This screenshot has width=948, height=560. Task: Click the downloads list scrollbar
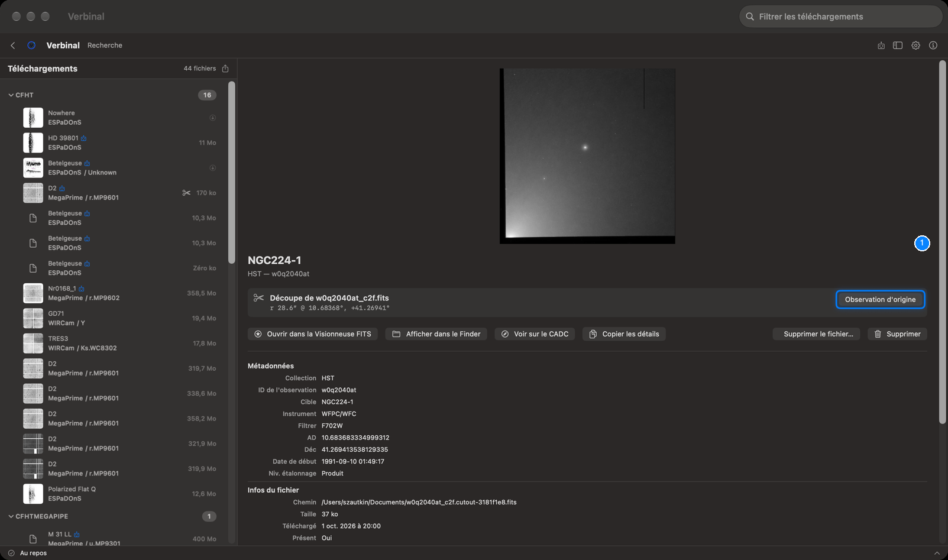pyautogui.click(x=232, y=173)
